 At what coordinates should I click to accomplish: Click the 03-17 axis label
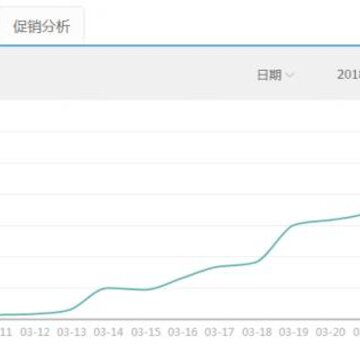(x=219, y=332)
